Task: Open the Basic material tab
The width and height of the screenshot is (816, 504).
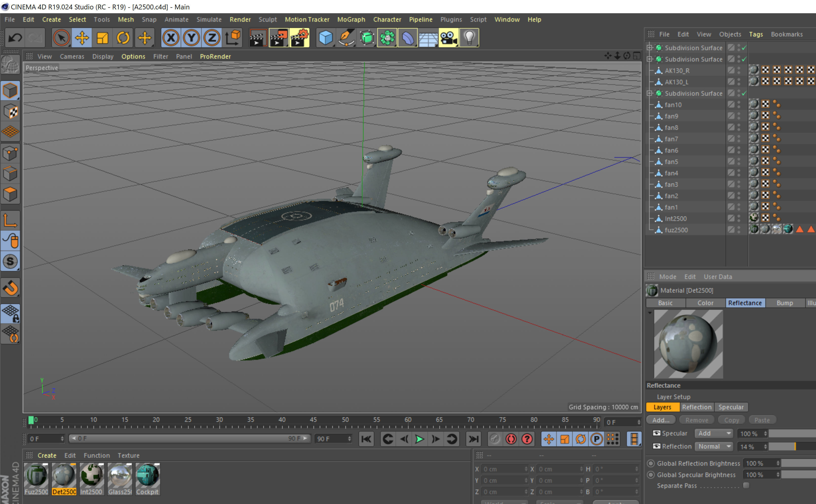Action: pyautogui.click(x=665, y=303)
